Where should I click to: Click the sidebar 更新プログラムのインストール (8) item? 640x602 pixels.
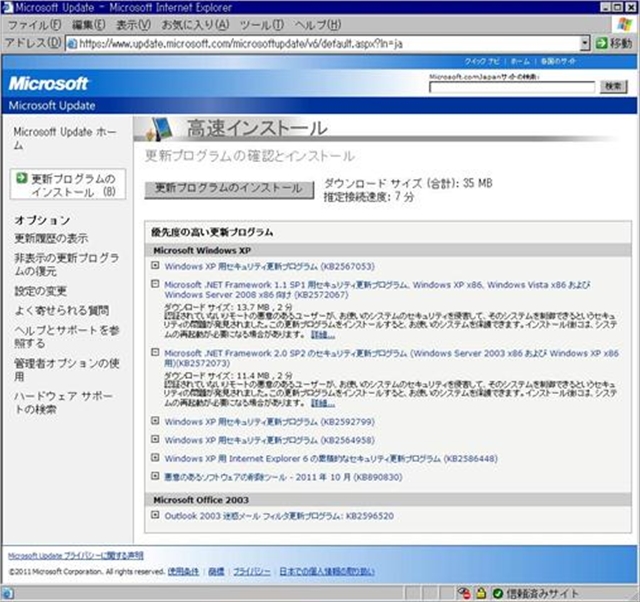coord(68,185)
